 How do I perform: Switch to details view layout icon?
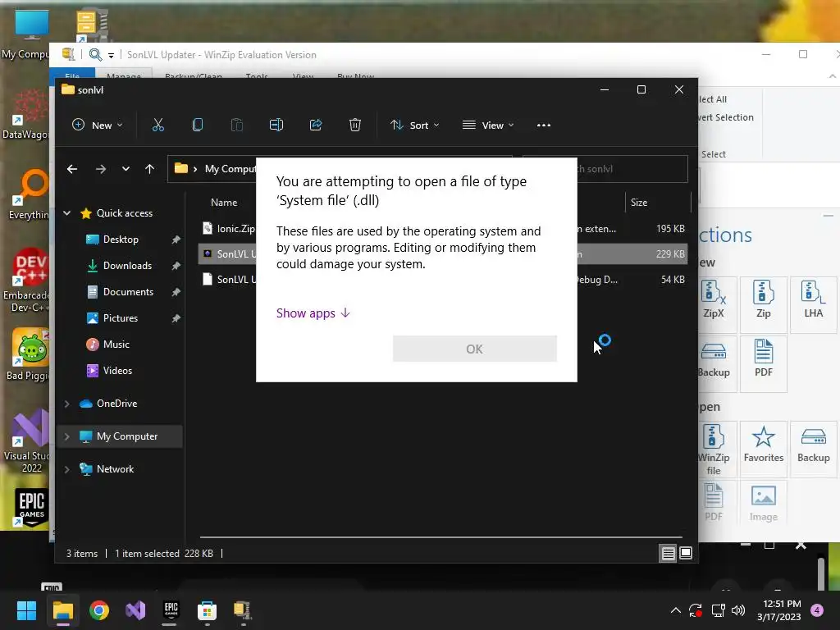coord(668,554)
